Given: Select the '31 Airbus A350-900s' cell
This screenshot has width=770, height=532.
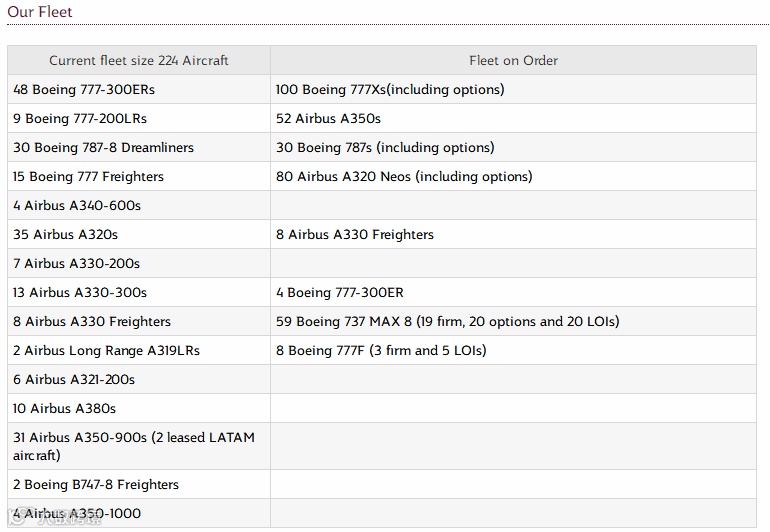Looking at the screenshot, I should click(134, 446).
